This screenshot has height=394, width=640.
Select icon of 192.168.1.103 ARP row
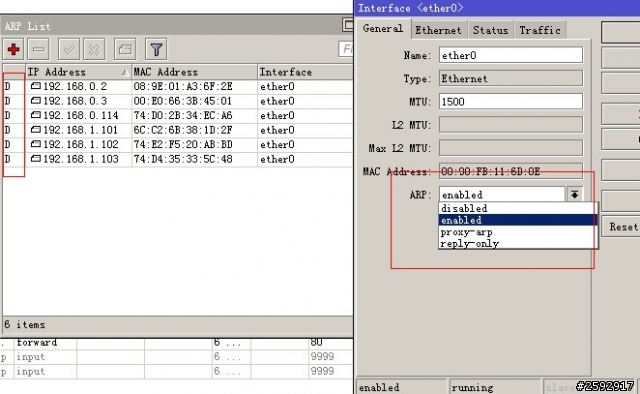[36, 159]
